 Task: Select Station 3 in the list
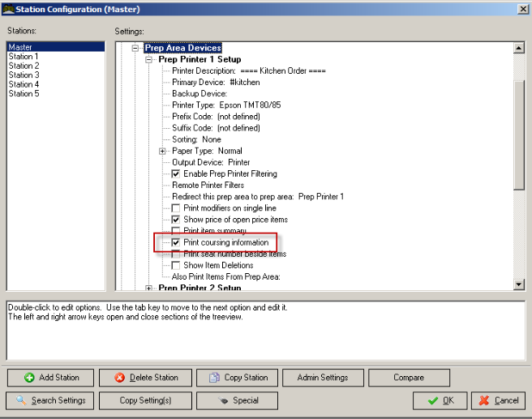click(x=24, y=75)
